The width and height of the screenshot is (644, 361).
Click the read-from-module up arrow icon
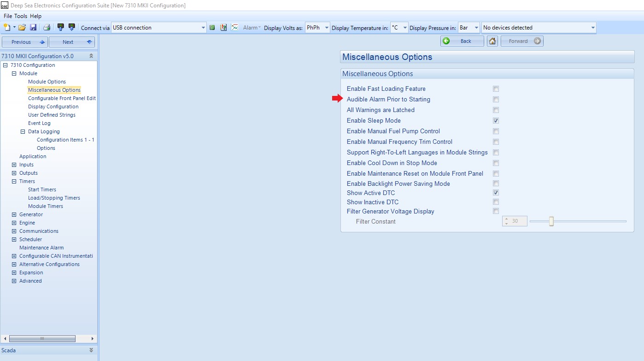60,28
